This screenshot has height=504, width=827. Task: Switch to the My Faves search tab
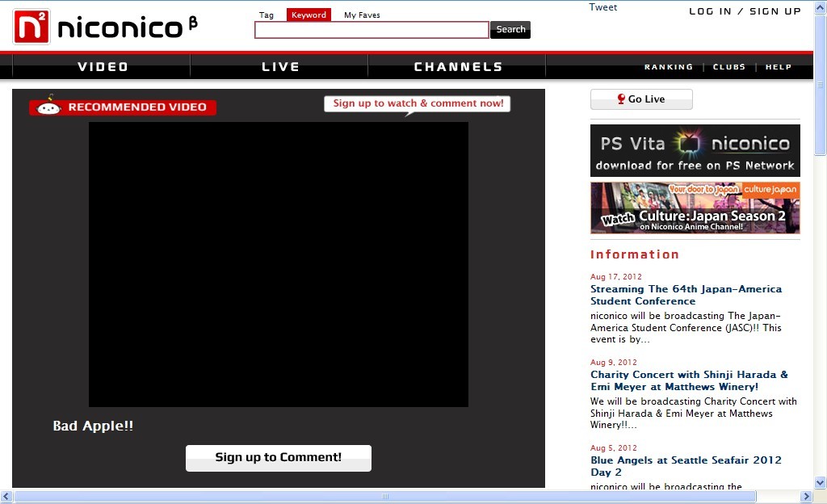(362, 15)
